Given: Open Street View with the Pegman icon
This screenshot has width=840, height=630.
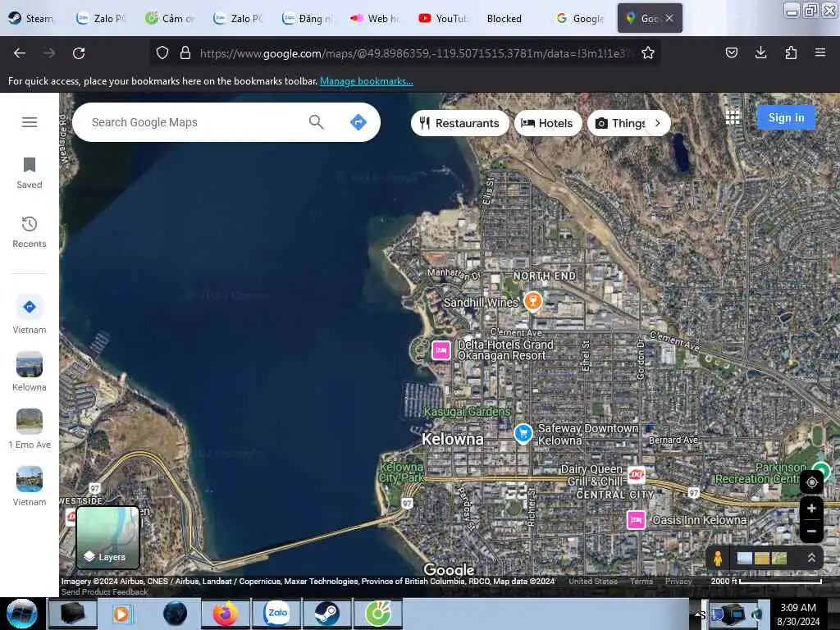Looking at the screenshot, I should pyautogui.click(x=718, y=558).
